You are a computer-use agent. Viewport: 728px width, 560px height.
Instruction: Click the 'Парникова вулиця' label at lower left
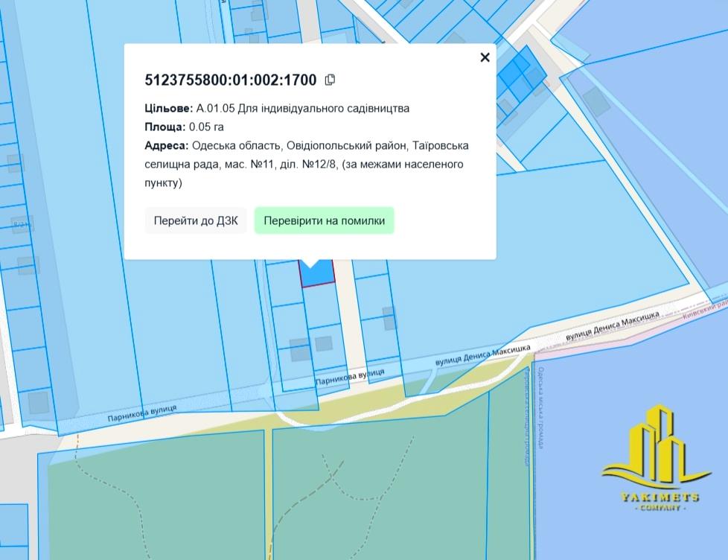pos(141,412)
